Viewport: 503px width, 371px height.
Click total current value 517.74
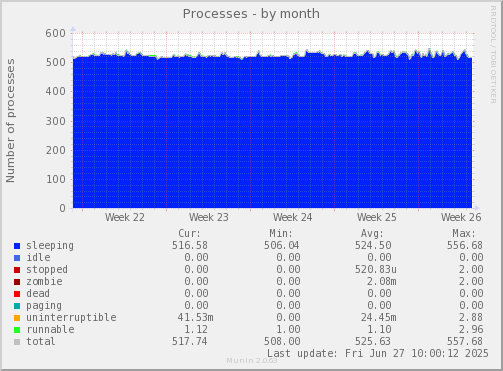coord(190,341)
